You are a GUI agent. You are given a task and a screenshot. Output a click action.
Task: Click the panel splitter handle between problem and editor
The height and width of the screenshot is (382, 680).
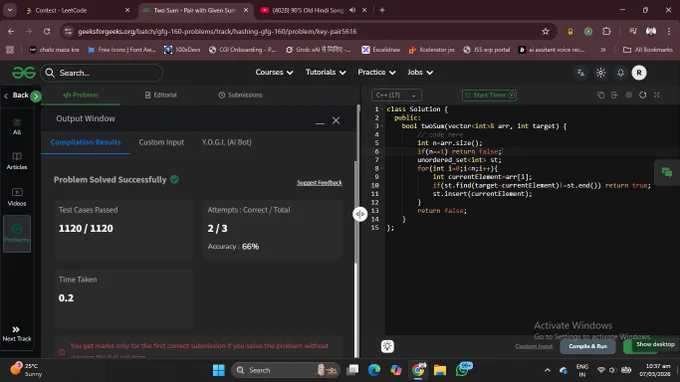tap(360, 214)
